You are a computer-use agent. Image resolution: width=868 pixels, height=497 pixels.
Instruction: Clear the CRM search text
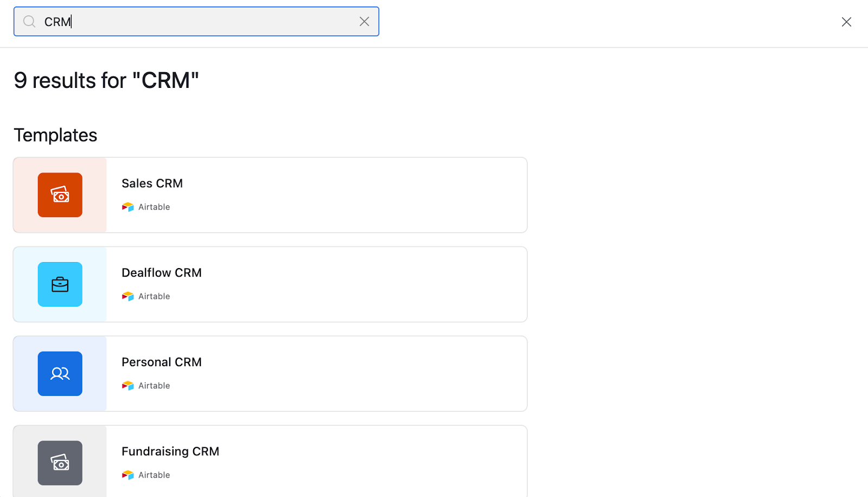point(365,21)
